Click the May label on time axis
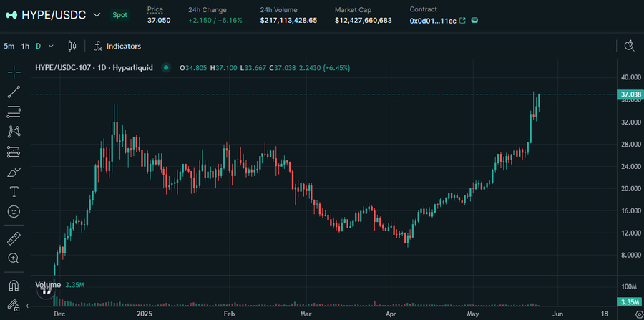Screen dimensions: 644x320 click(474, 314)
